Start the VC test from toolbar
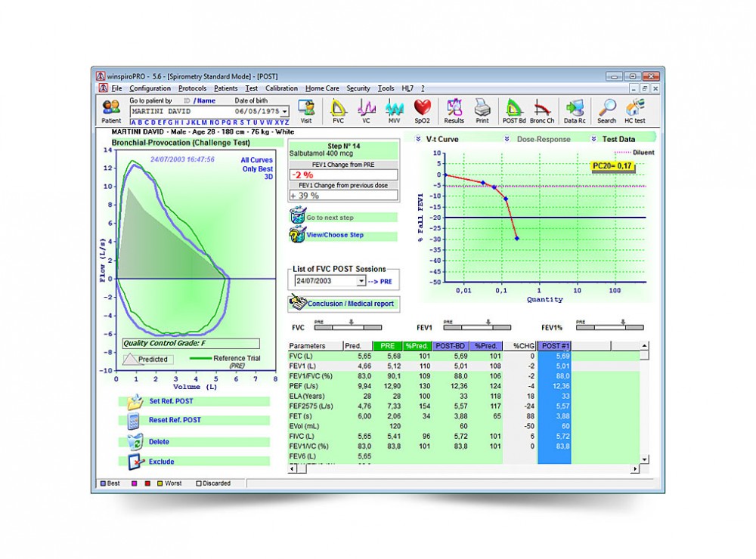Image resolution: width=756 pixels, height=559 pixels. point(367,110)
